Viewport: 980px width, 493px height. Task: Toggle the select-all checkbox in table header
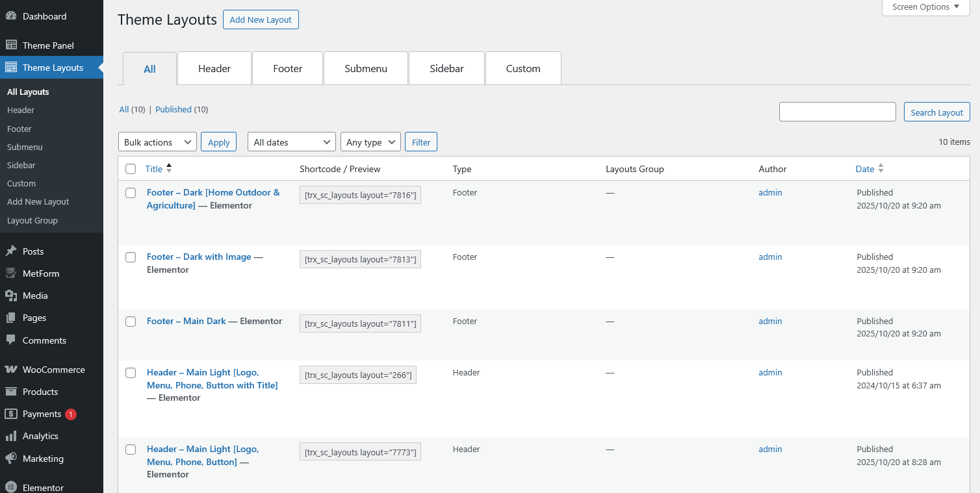coord(131,169)
